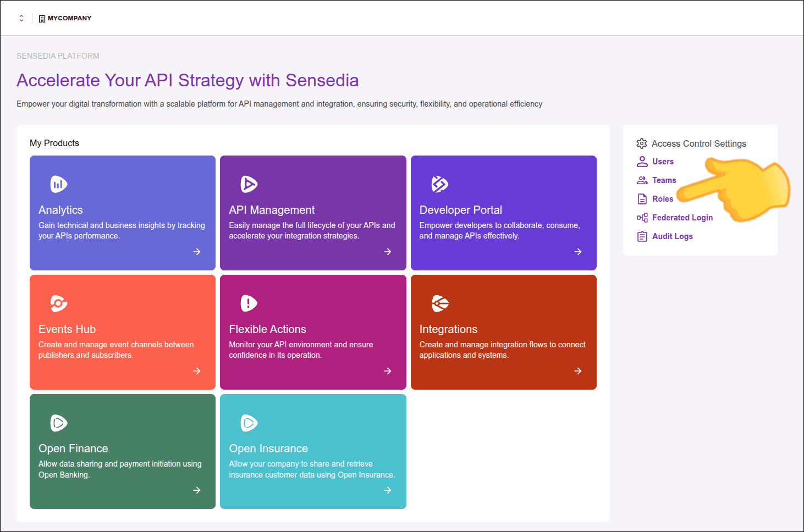Open the Open Insurance card title
The width and height of the screenshot is (804, 532).
tap(268, 448)
